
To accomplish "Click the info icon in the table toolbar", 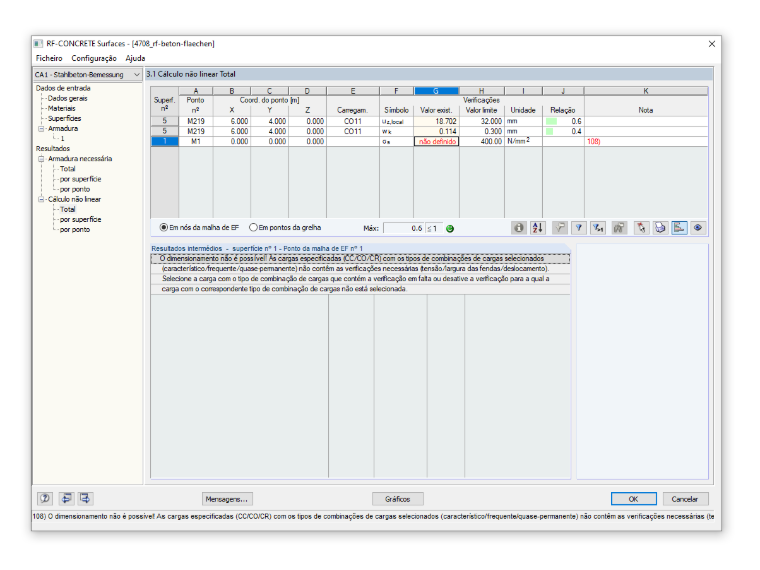I will pyautogui.click(x=519, y=228).
